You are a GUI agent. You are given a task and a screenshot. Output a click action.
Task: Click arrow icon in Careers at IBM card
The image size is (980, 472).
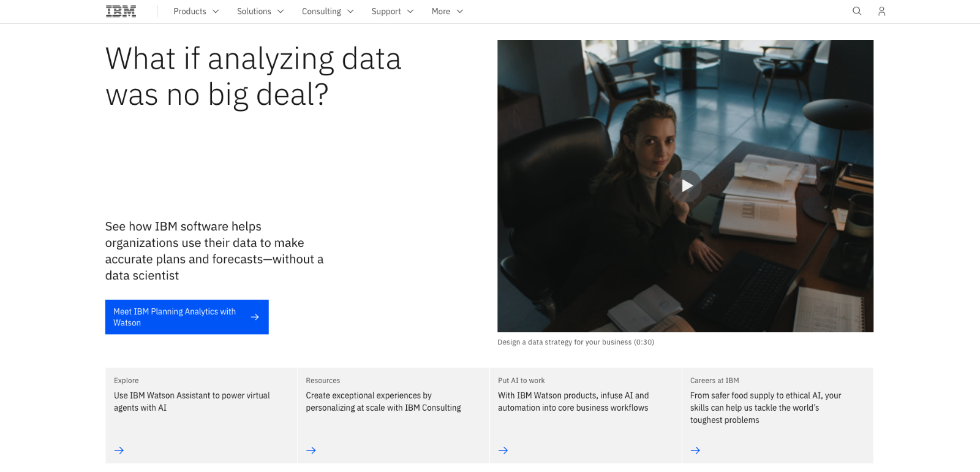click(x=695, y=451)
